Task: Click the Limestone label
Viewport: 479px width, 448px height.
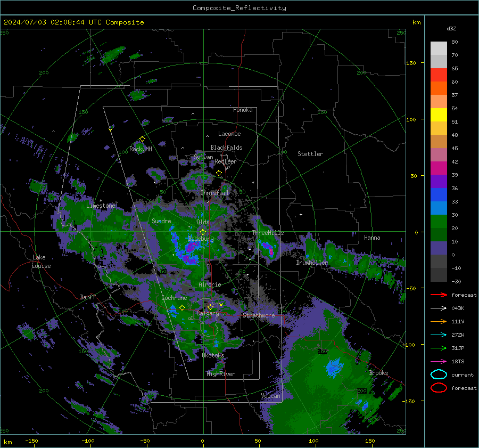Action: click(101, 206)
